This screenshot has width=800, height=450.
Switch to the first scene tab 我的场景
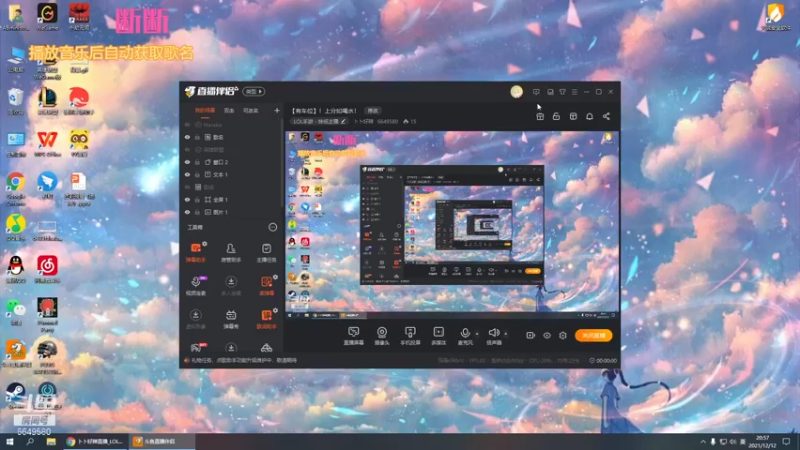(x=205, y=110)
